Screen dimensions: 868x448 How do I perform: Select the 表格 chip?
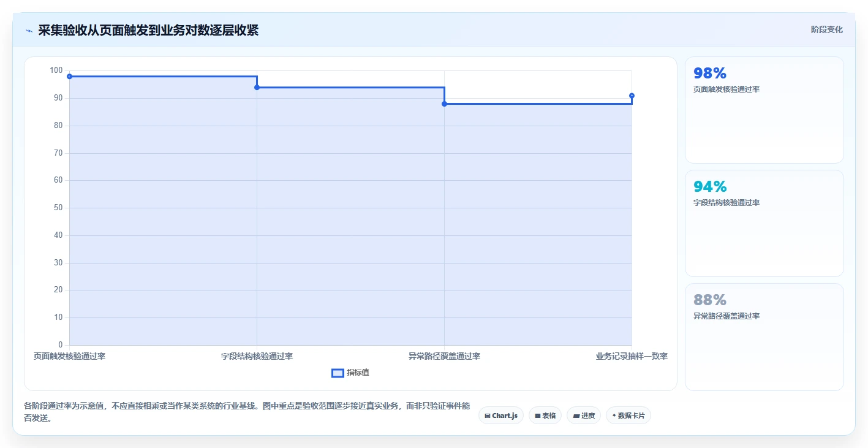(x=545, y=416)
